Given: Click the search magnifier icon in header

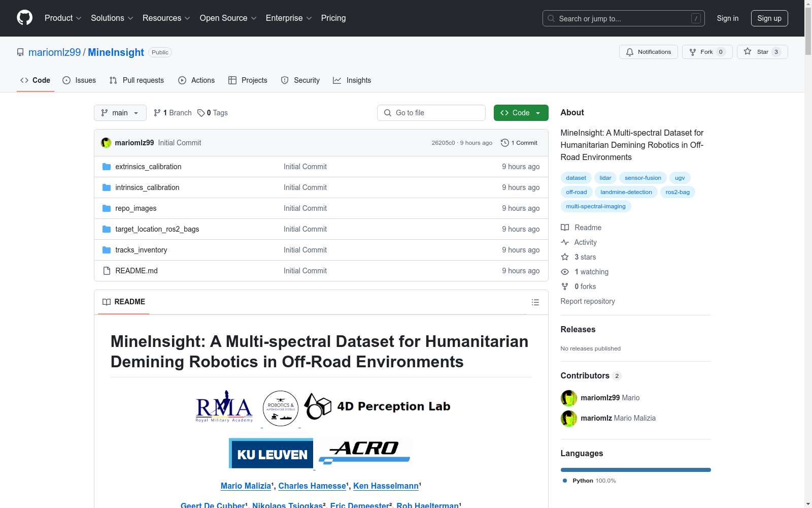Looking at the screenshot, I should (551, 18).
